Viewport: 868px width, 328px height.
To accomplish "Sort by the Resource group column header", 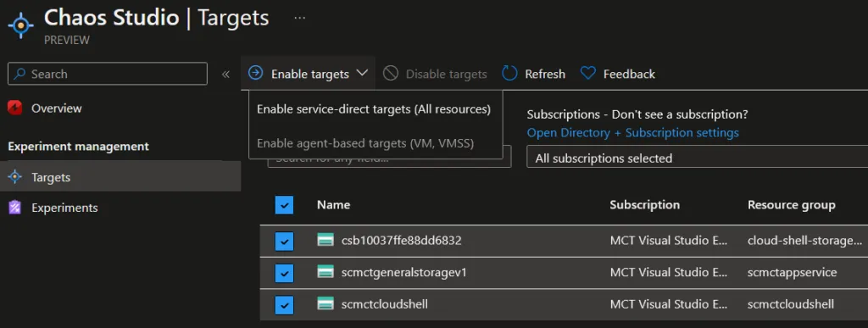I will point(791,204).
